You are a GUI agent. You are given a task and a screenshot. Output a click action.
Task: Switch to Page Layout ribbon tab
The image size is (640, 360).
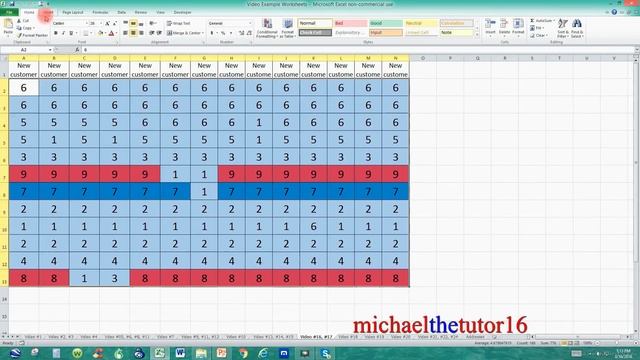click(x=73, y=13)
